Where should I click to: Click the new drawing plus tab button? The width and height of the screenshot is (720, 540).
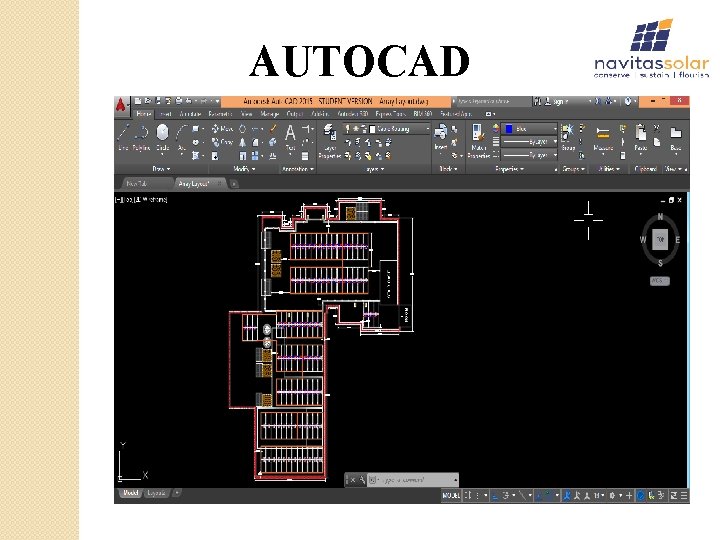(234, 184)
